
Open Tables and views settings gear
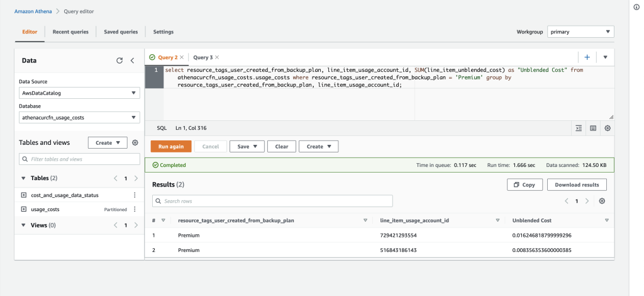[135, 143]
